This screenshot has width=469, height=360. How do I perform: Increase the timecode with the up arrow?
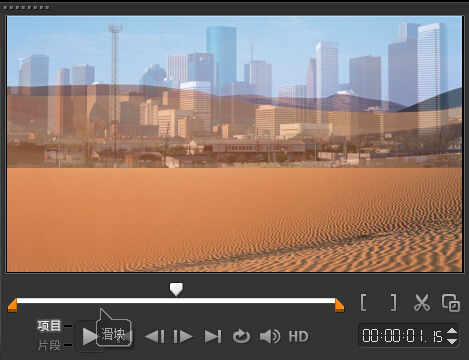pyautogui.click(x=452, y=331)
